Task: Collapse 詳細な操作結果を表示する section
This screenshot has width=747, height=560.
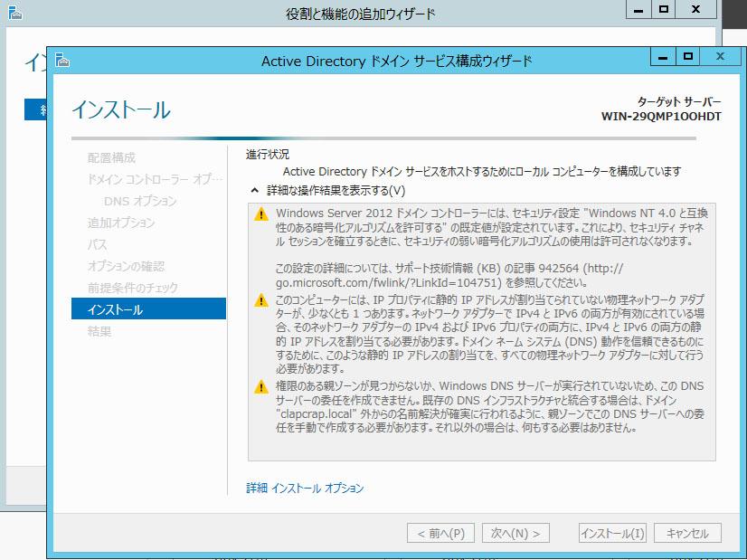Action: click(255, 191)
